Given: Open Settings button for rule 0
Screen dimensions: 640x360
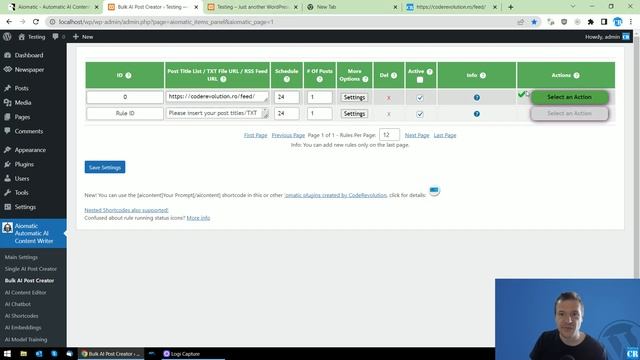Looking at the screenshot, I should coord(354,98).
